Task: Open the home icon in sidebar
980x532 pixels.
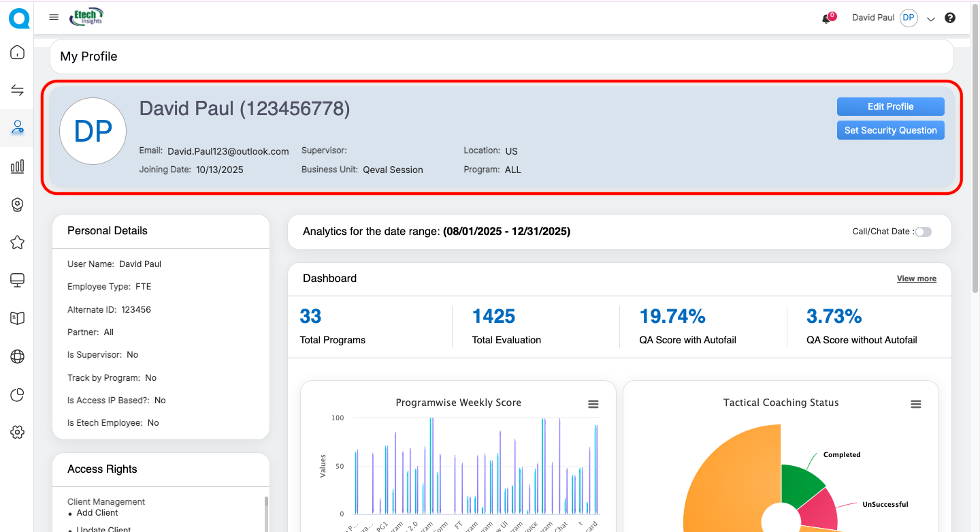Action: pyautogui.click(x=18, y=52)
